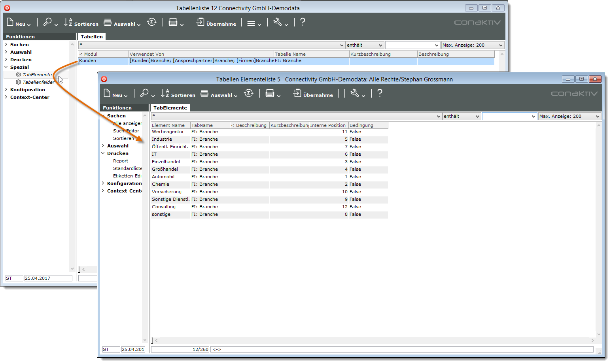
Task: Collapse the Spezial node in Tabellenliste sidebar
Action: click(6, 67)
